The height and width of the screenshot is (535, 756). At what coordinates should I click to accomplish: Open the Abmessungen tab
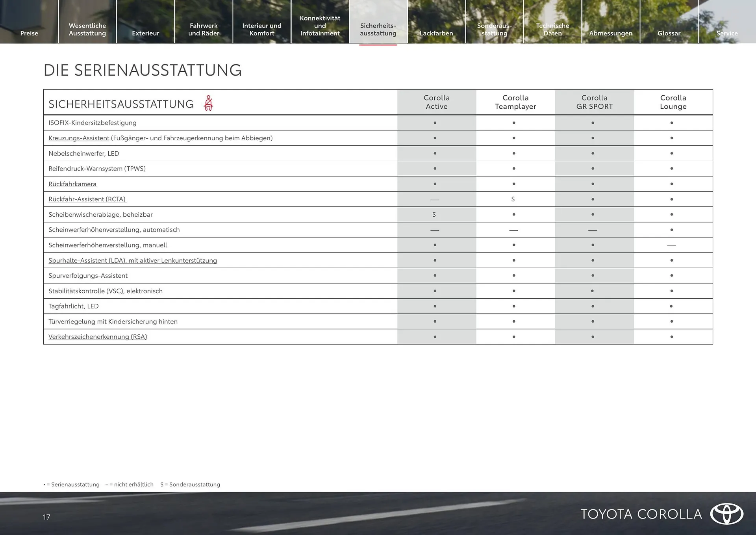tap(611, 33)
